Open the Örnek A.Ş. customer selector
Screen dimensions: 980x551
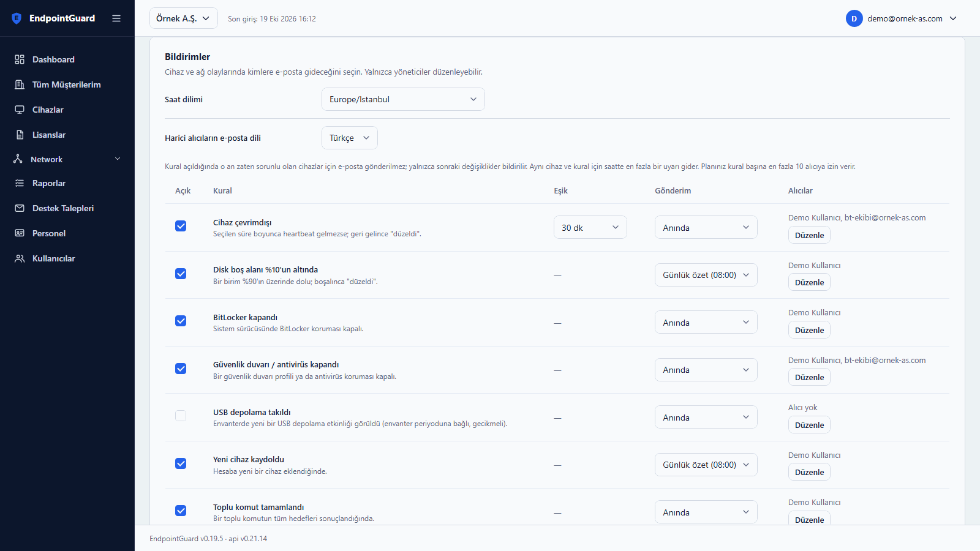pos(184,18)
